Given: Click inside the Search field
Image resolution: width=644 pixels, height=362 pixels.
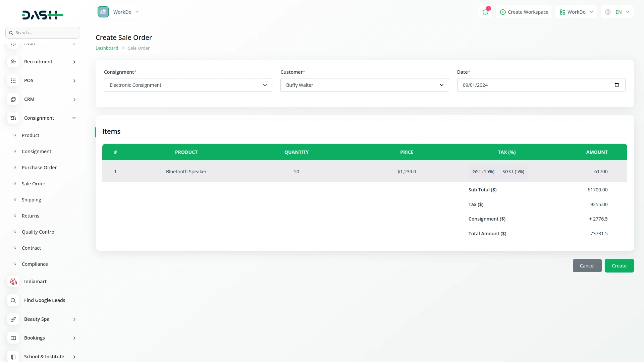Looking at the screenshot, I should (x=43, y=33).
